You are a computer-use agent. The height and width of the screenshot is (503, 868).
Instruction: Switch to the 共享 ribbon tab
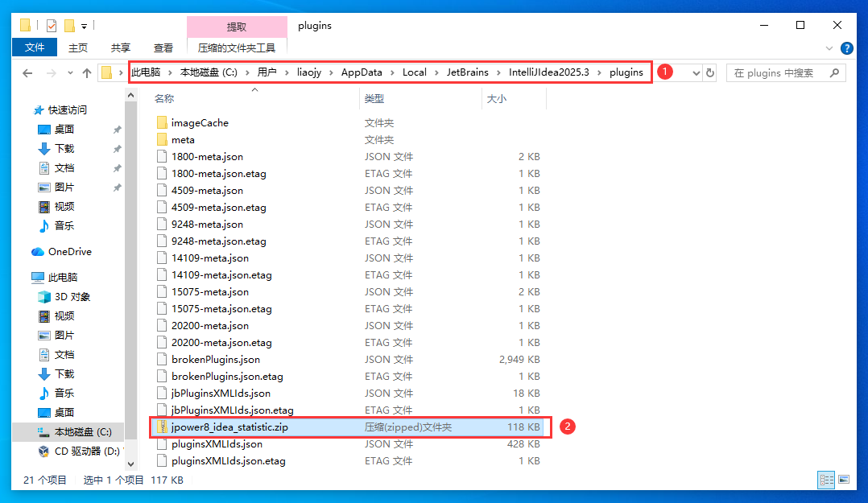pos(121,48)
